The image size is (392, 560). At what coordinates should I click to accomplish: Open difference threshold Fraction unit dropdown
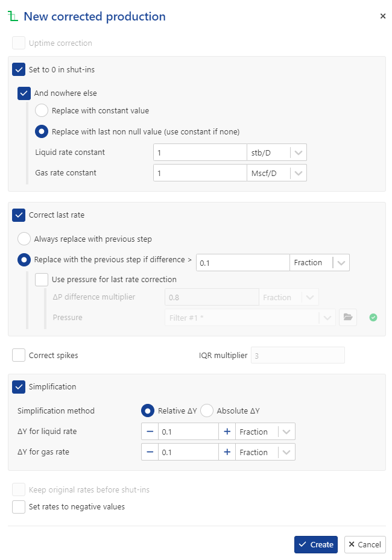click(320, 262)
